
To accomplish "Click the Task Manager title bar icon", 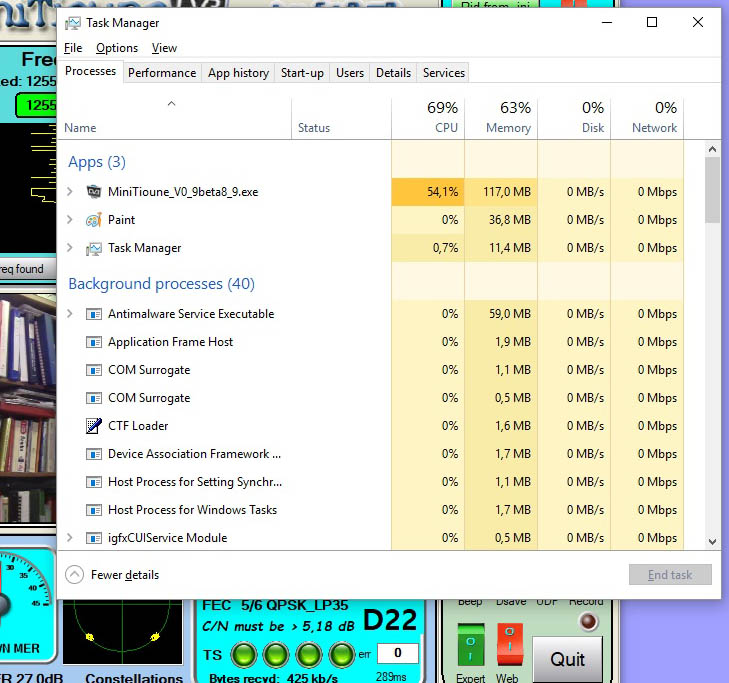I will click(73, 23).
